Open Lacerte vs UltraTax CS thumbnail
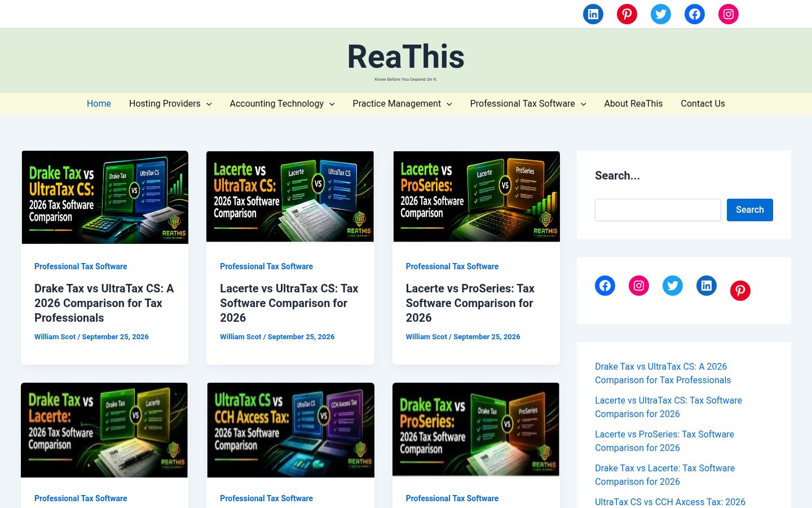The height and width of the screenshot is (508, 812). [x=290, y=196]
